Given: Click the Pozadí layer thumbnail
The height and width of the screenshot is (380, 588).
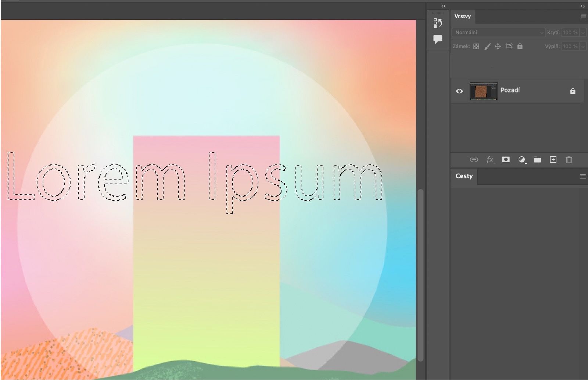Looking at the screenshot, I should (483, 91).
